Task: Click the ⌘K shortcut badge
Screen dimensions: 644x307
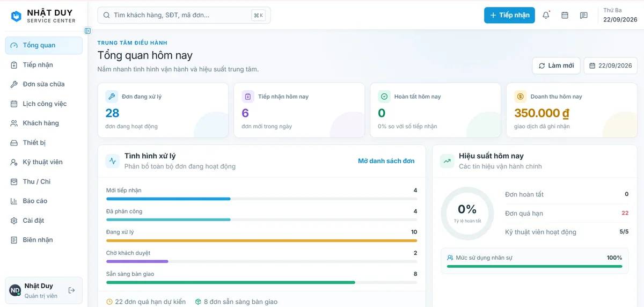Action: click(258, 16)
